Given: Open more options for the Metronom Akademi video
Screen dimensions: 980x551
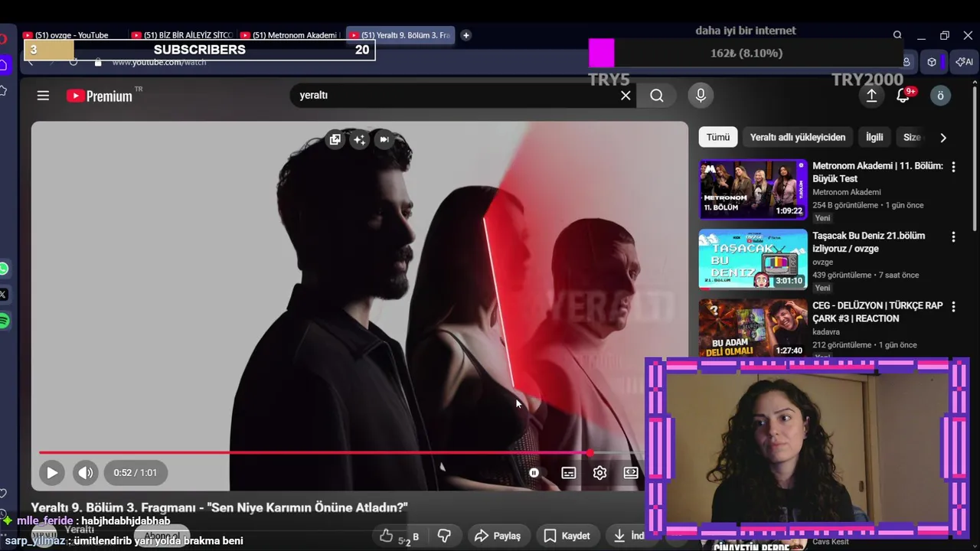Looking at the screenshot, I should (x=953, y=167).
